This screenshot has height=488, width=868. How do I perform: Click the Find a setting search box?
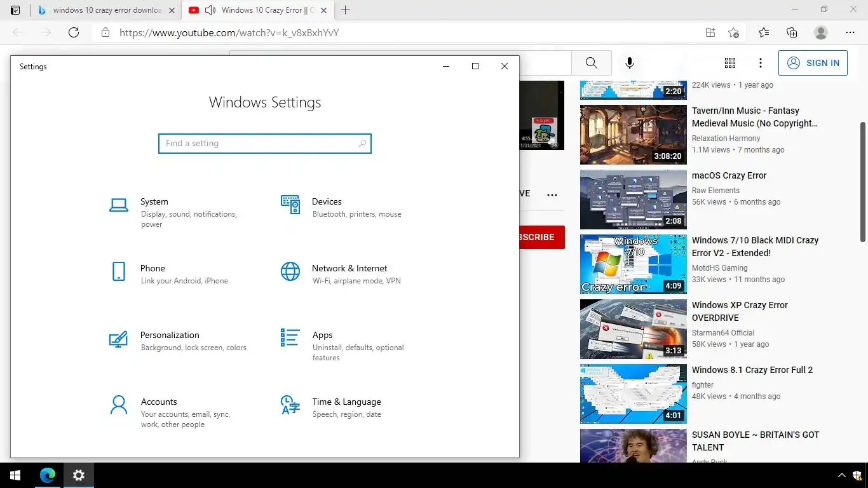coord(264,144)
